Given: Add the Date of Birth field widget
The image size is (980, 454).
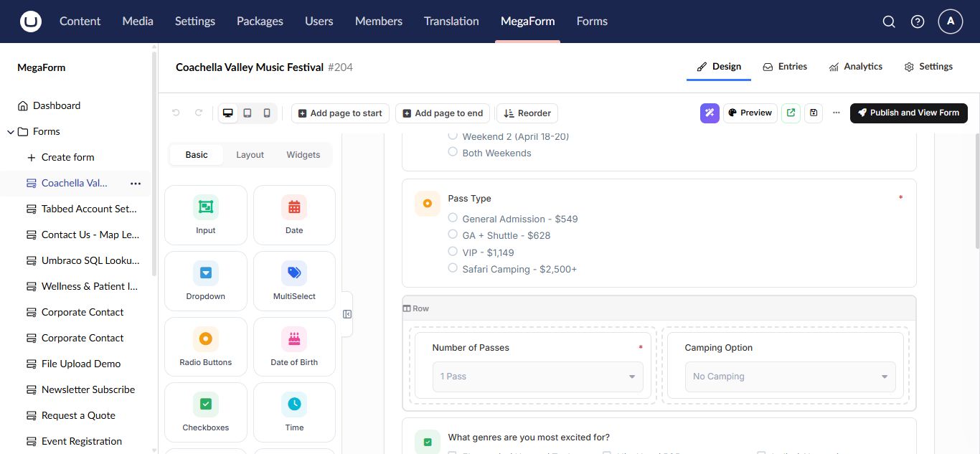Looking at the screenshot, I should click(294, 347).
